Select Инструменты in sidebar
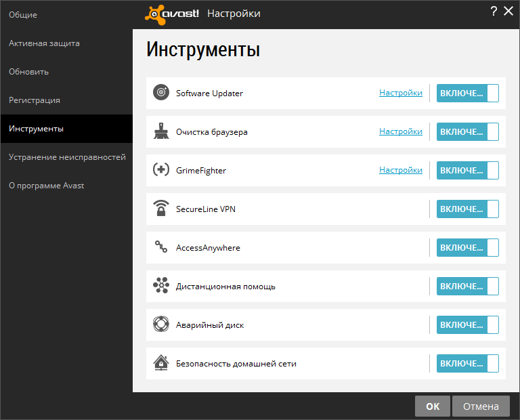The image size is (520, 420). (x=66, y=129)
